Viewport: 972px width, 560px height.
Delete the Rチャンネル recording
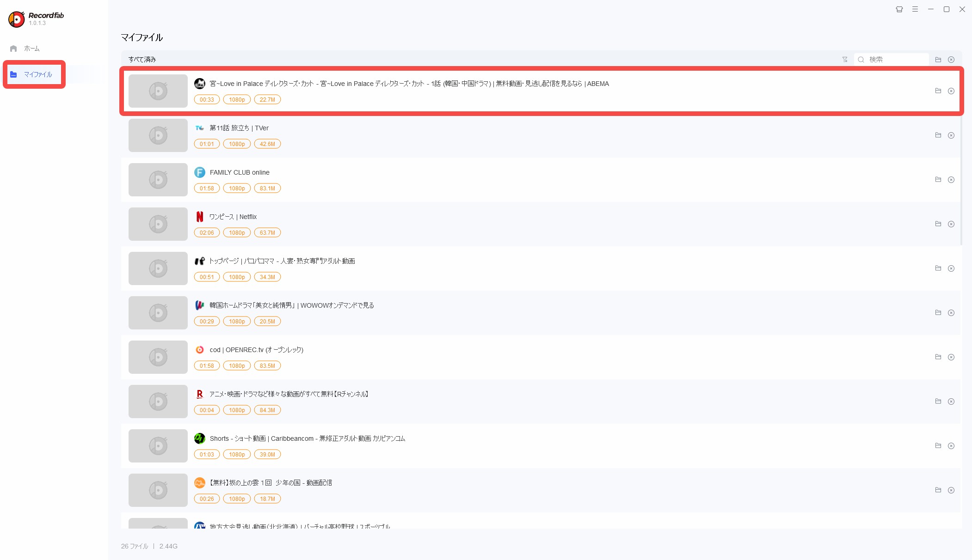coord(951,402)
